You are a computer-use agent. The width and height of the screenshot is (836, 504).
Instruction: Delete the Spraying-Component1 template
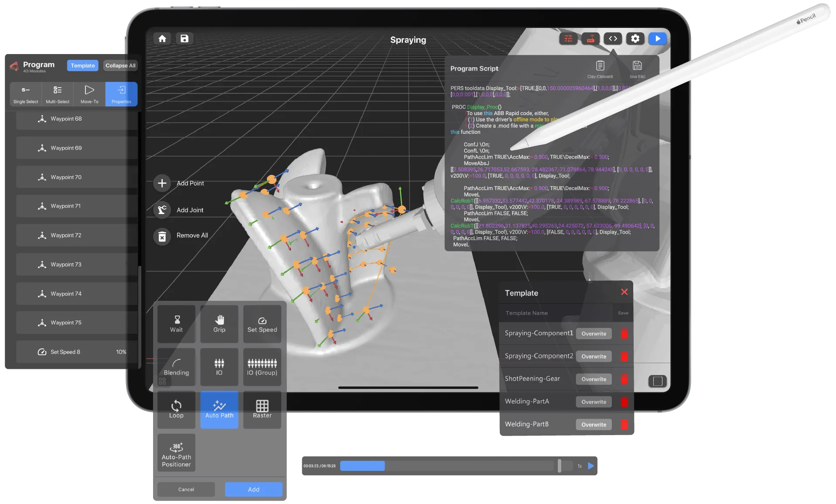pos(624,334)
